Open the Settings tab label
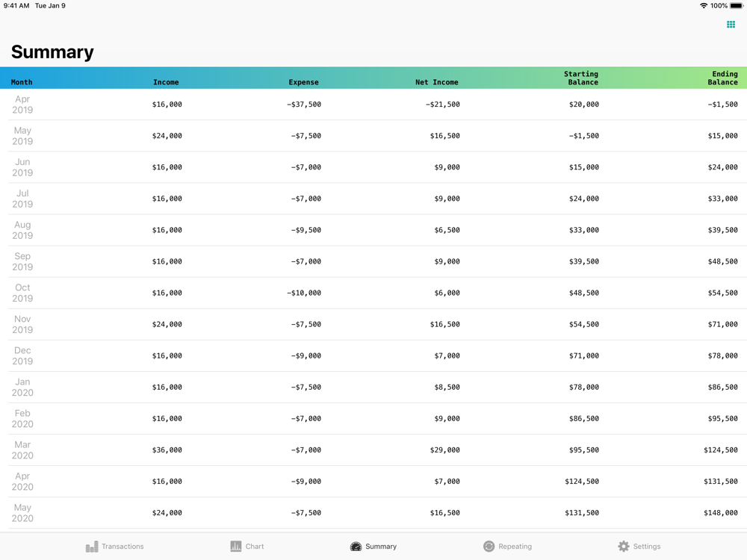Viewport: 747px width, 560px height. point(646,547)
